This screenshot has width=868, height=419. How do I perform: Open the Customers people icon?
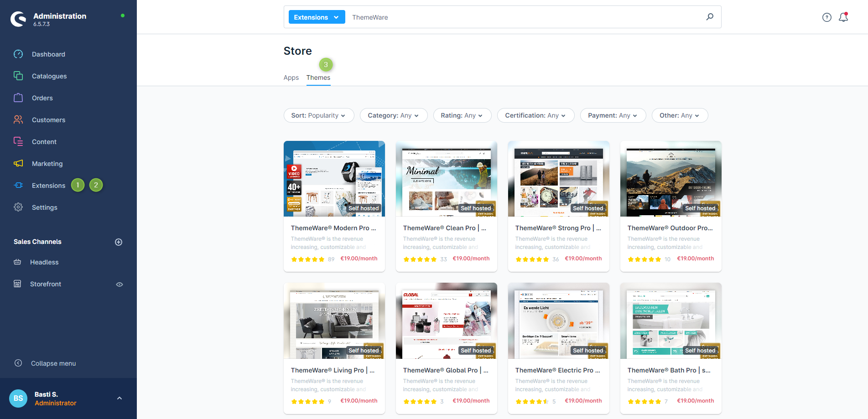click(x=18, y=120)
